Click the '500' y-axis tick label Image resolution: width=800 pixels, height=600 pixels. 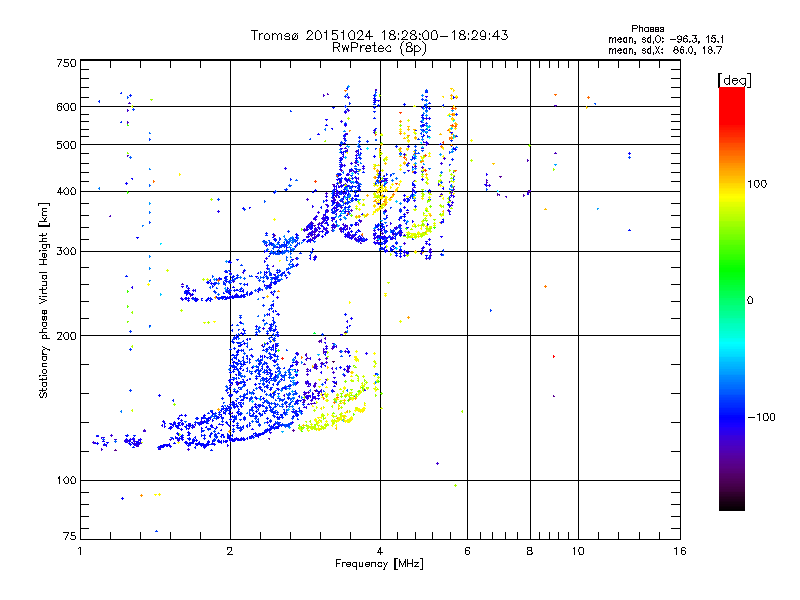66,145
